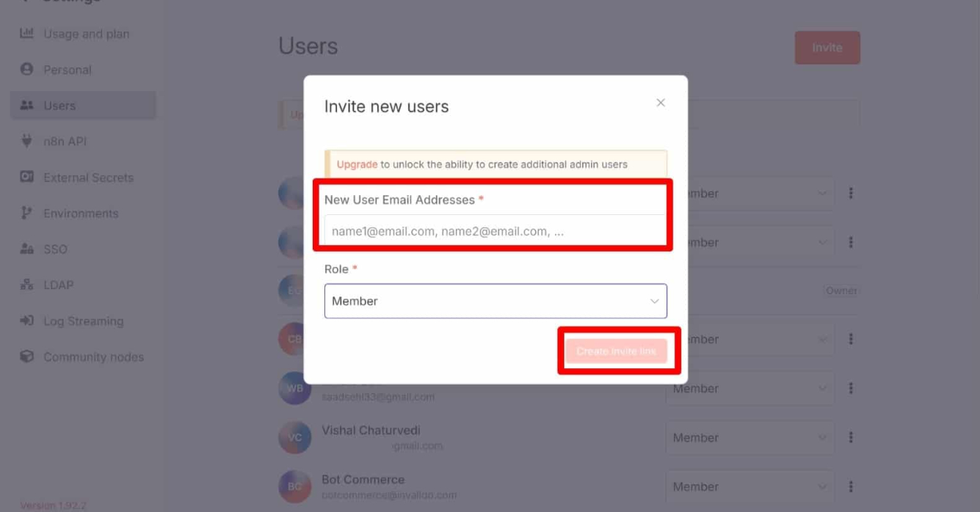Open three-dot menu for Vishal Chaturvedi

(851, 437)
